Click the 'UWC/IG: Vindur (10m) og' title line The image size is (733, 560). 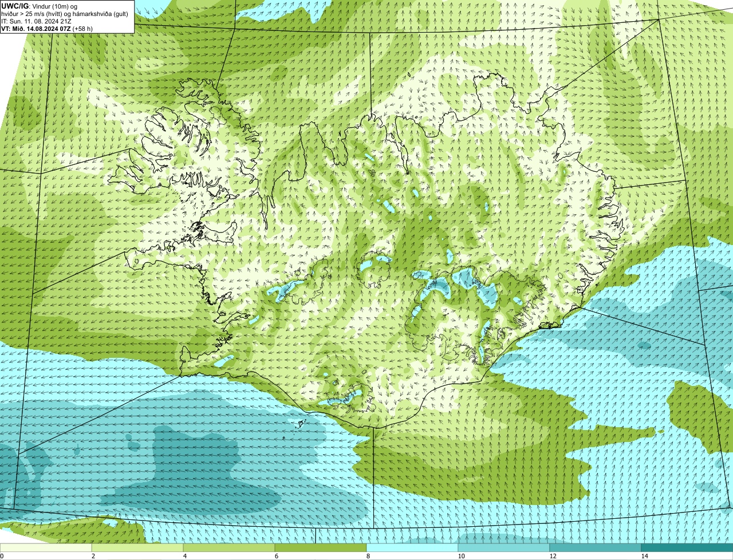click(x=39, y=6)
